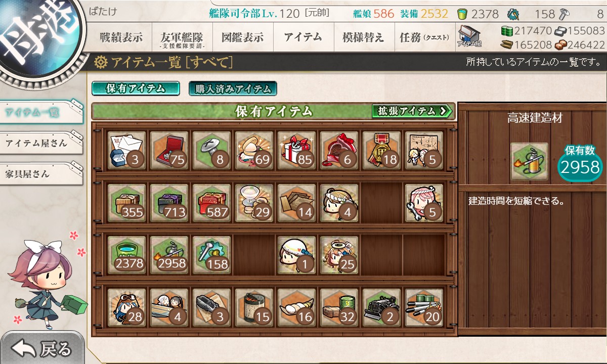Screen dimensions: 607x364
Task: Click the white gift box item showing 85
Action: (x=297, y=150)
